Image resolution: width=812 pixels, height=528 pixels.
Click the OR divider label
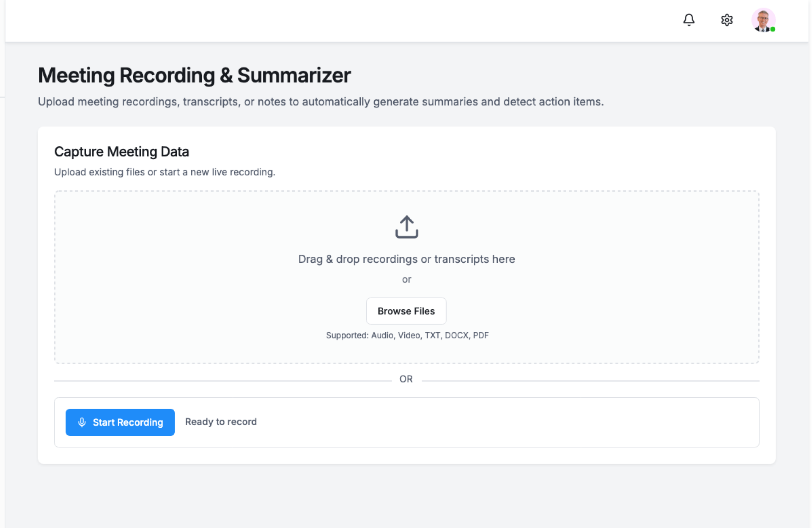point(406,379)
